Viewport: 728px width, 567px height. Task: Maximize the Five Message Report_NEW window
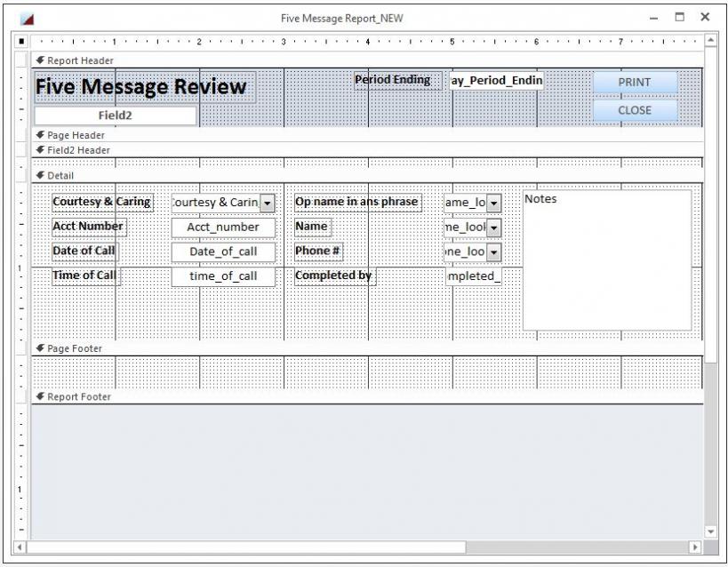click(x=680, y=18)
